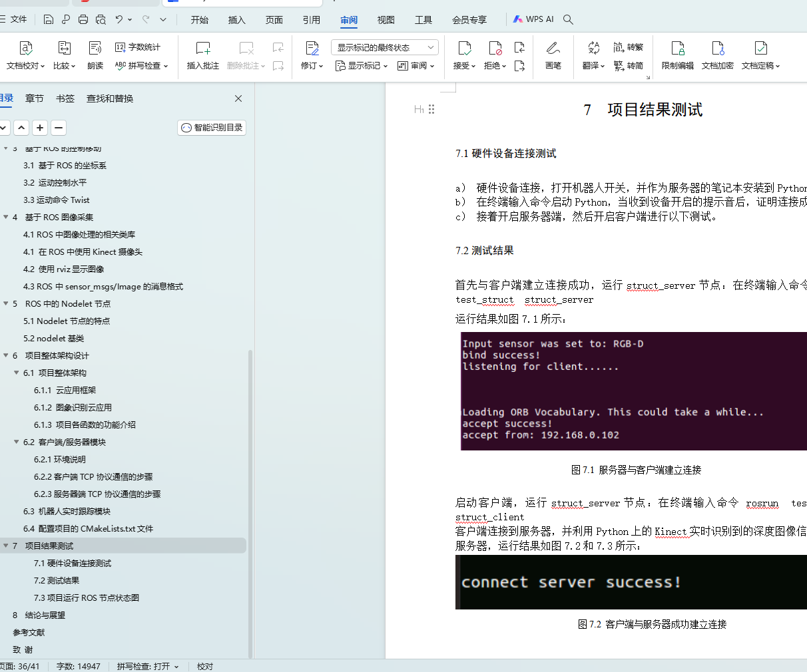The image size is (807, 672).
Task: Switch to the 视图 ribbon tab
Action: tap(386, 20)
